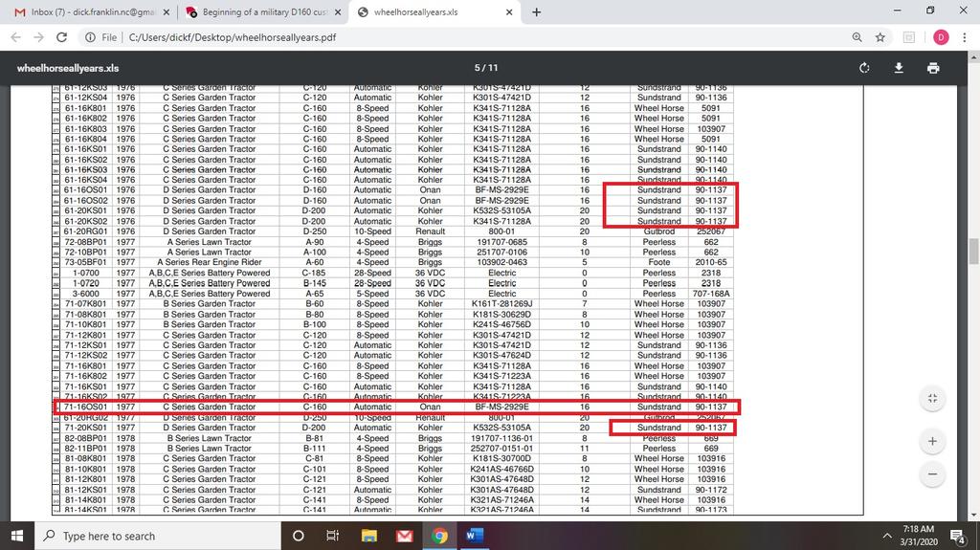
Task: Click the address bar file path
Action: [230, 37]
